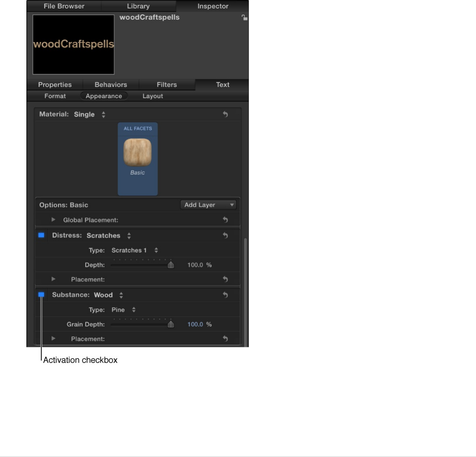Switch to the Library tab
476x457 pixels.
coord(138,6)
